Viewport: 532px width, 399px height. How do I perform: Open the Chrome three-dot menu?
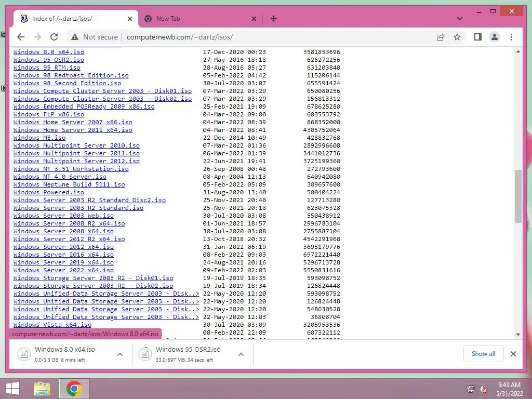pyautogui.click(x=511, y=37)
